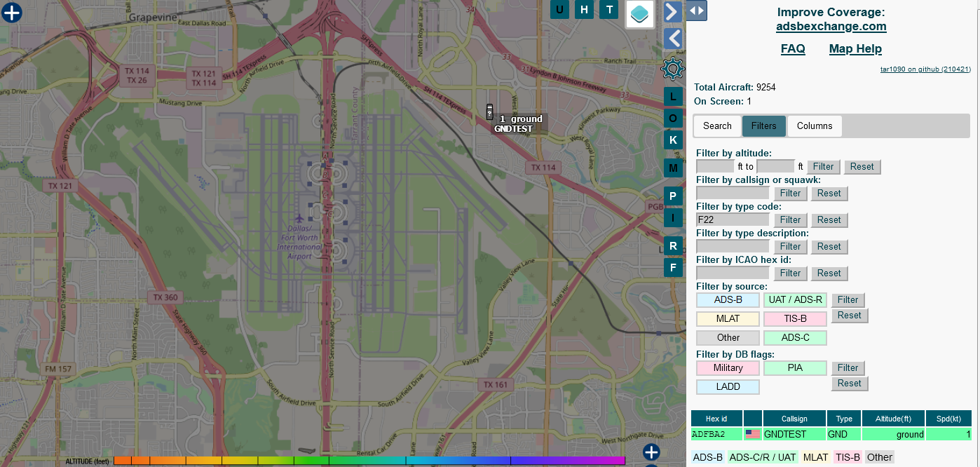The height and width of the screenshot is (467, 980).
Task: Apply the ICAO hex id filter
Action: point(790,273)
